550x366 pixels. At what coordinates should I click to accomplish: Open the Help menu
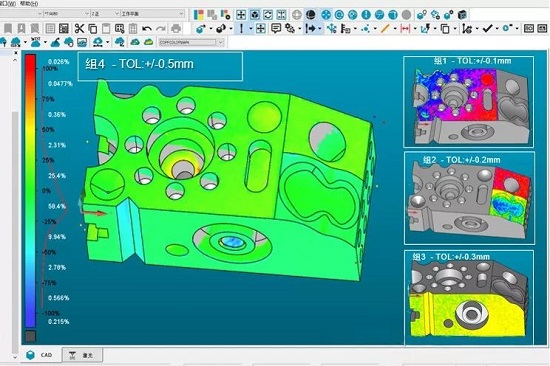tap(29, 3)
